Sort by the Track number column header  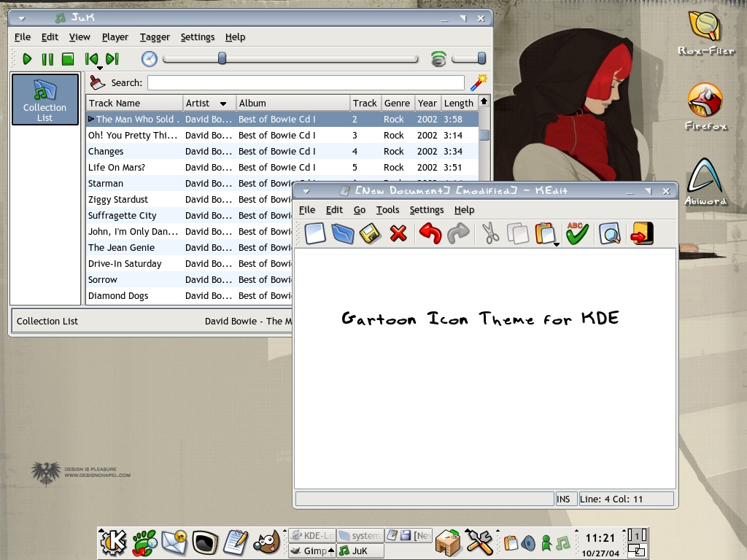click(x=365, y=103)
